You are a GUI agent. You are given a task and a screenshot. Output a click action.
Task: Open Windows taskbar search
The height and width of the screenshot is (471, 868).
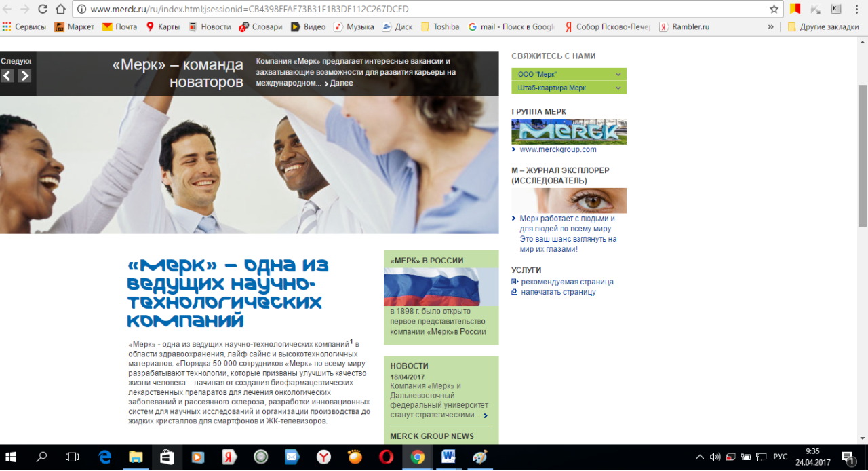click(x=42, y=457)
